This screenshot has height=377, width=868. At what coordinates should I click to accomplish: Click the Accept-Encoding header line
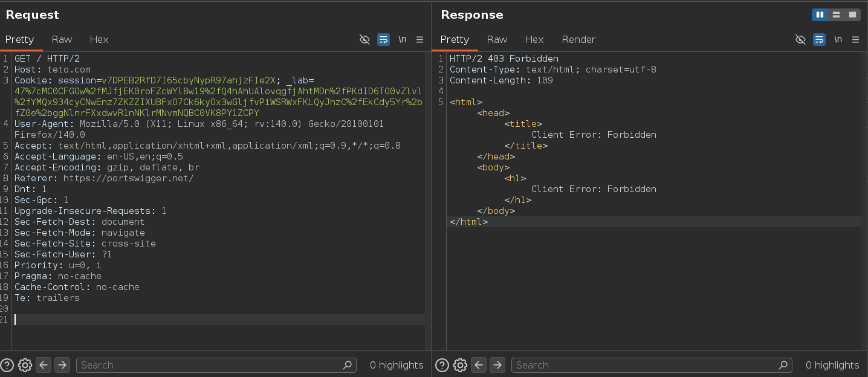coord(107,167)
